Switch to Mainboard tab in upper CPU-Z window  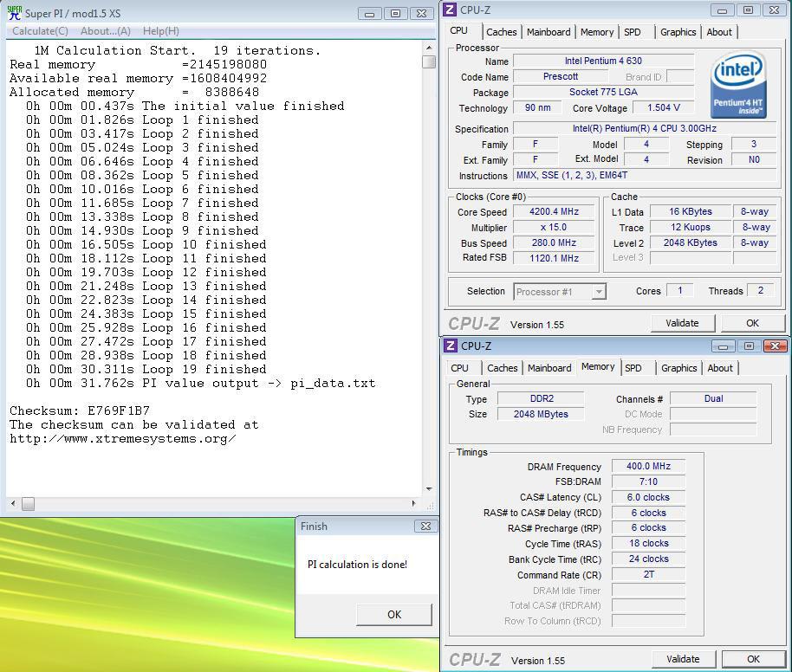[x=549, y=32]
